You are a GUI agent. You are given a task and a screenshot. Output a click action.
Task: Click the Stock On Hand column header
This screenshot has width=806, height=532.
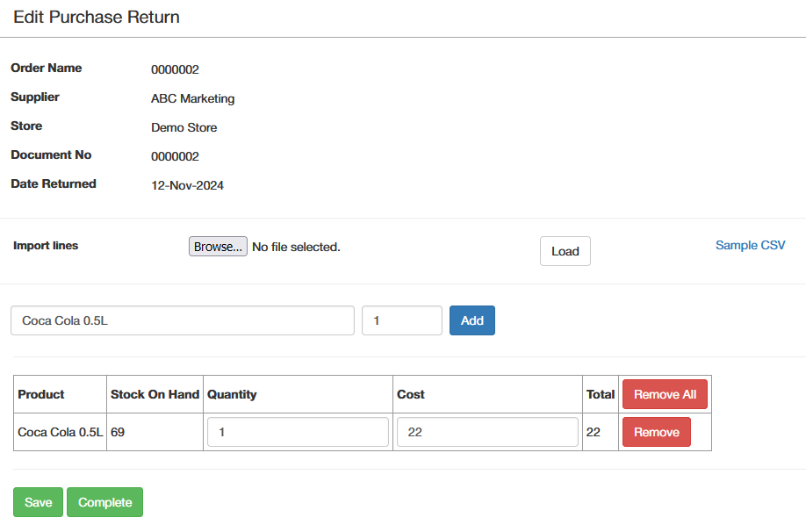(155, 394)
